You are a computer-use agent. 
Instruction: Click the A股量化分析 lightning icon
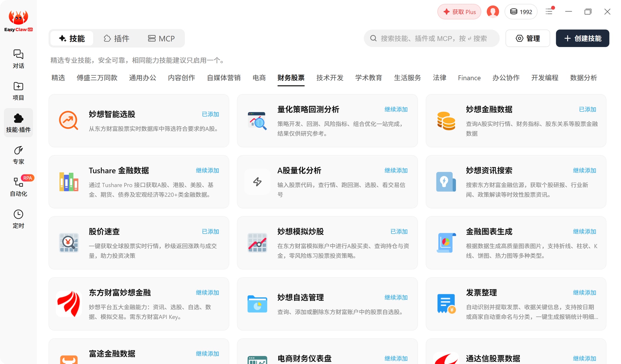point(257,182)
